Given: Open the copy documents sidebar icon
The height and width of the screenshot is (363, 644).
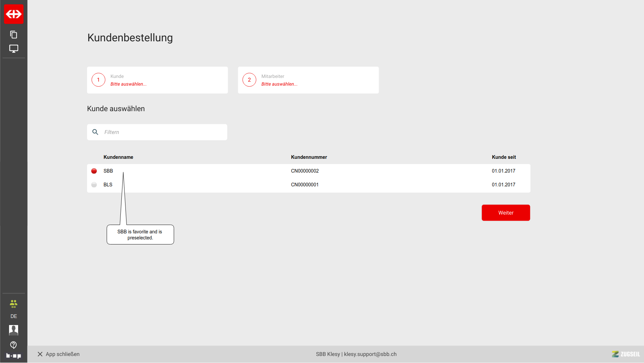Looking at the screenshot, I should click(14, 35).
